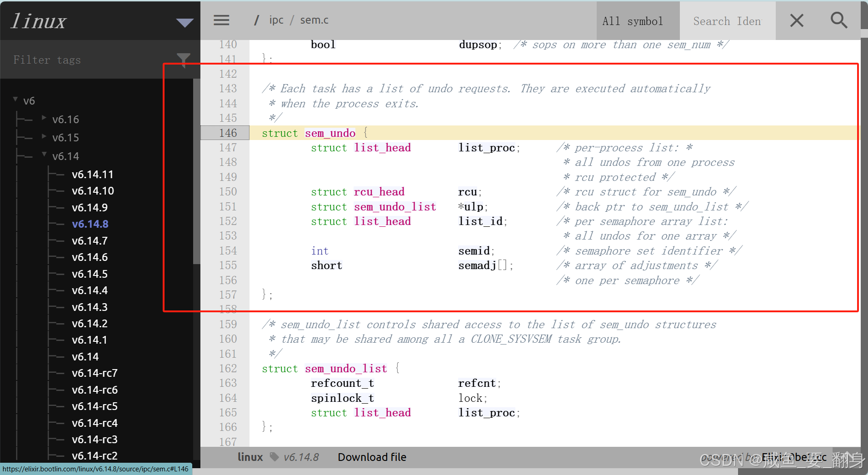
Task: Select version v6.14.11
Action: pyautogui.click(x=93, y=175)
